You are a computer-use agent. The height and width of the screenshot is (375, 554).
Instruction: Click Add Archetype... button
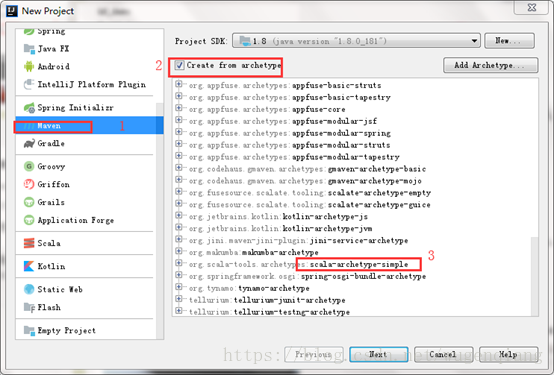[x=491, y=65]
